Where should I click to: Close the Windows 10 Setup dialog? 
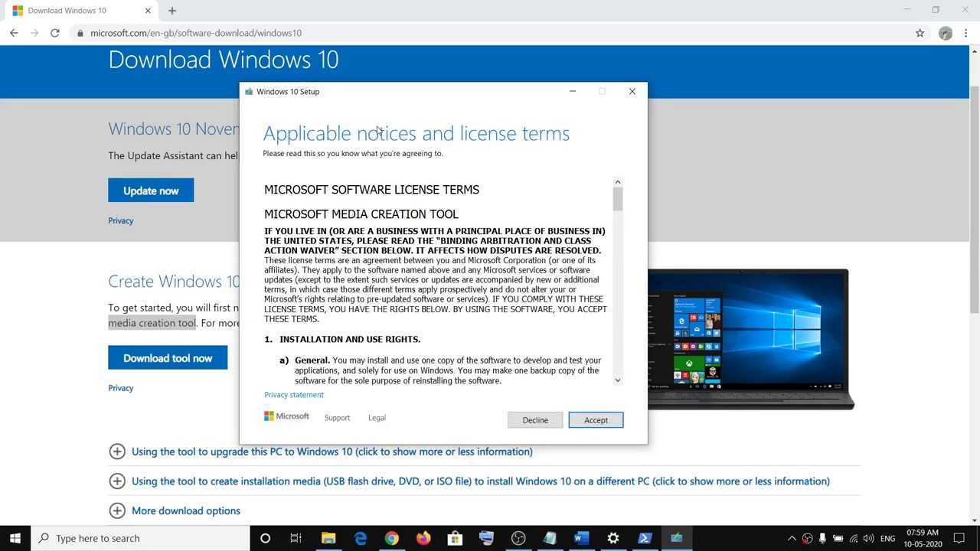tap(632, 91)
